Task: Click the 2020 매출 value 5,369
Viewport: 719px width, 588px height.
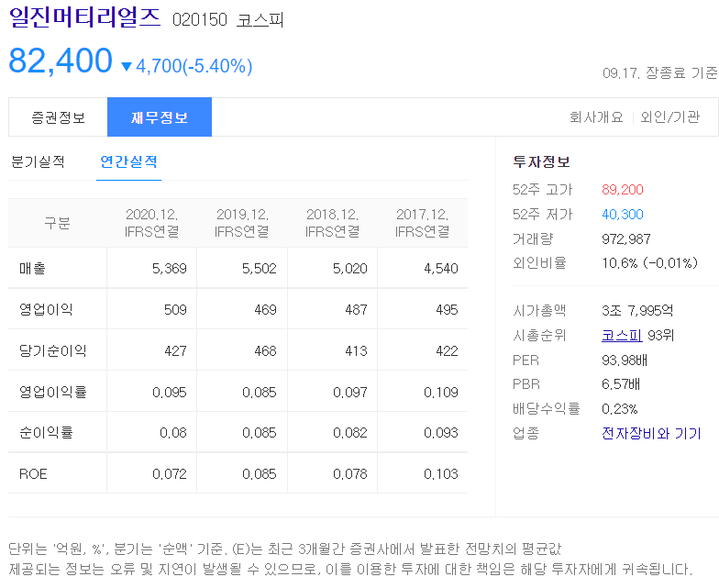Action: click(x=169, y=268)
